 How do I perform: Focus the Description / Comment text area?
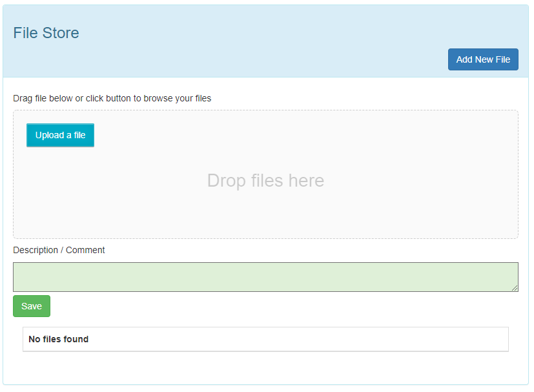pos(265,277)
